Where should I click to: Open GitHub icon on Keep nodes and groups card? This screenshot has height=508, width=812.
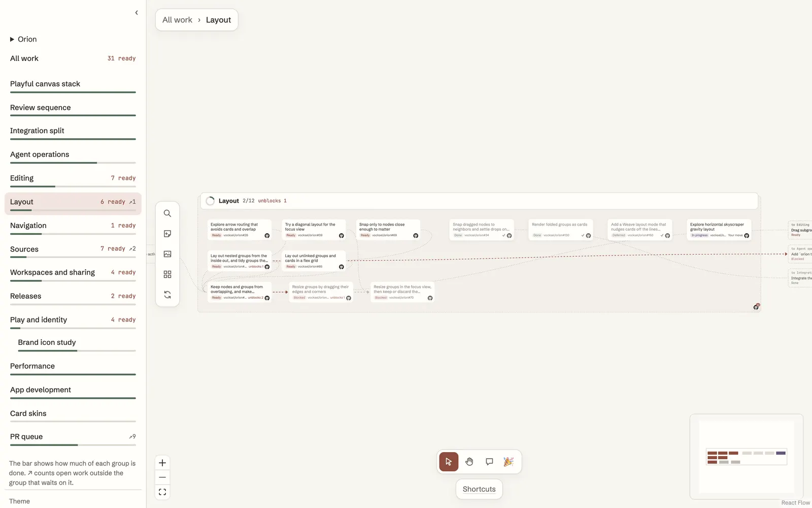(x=267, y=298)
